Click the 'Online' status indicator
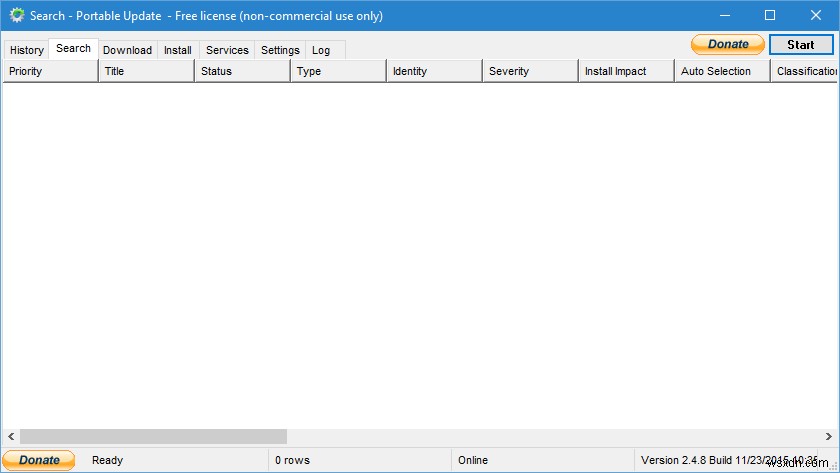Screen dimensions: 840x473 pos(473,460)
